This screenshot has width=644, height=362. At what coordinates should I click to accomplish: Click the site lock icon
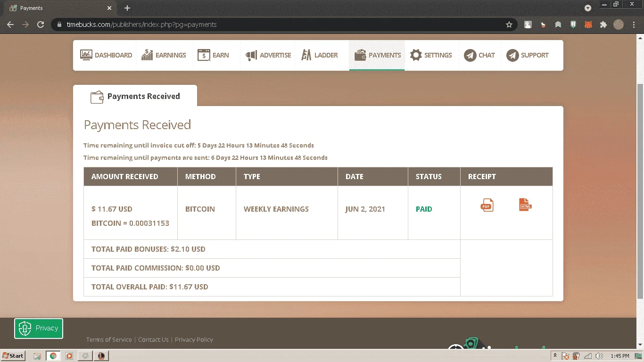[x=59, y=25]
